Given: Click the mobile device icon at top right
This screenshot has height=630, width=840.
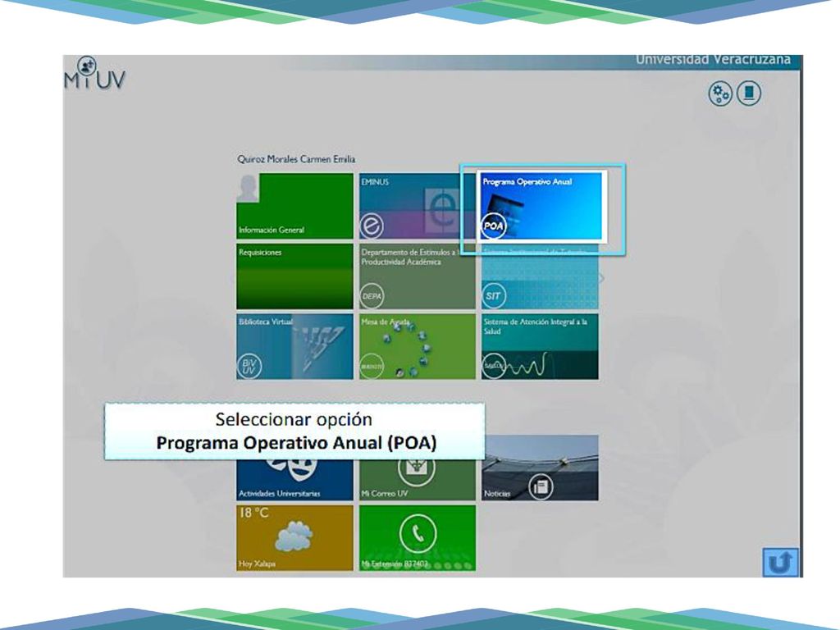Looking at the screenshot, I should [x=748, y=94].
